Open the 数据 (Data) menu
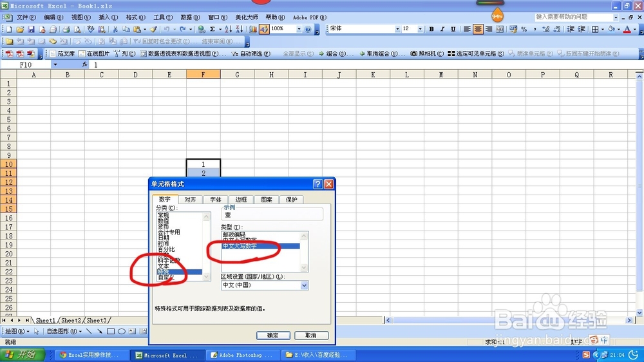Viewport: 644px width, 362px height. [190, 17]
